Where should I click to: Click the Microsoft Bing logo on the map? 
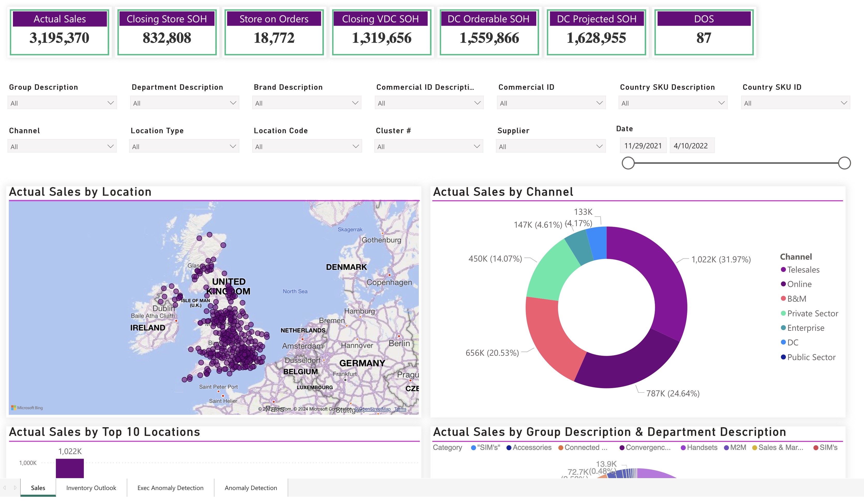(x=27, y=408)
